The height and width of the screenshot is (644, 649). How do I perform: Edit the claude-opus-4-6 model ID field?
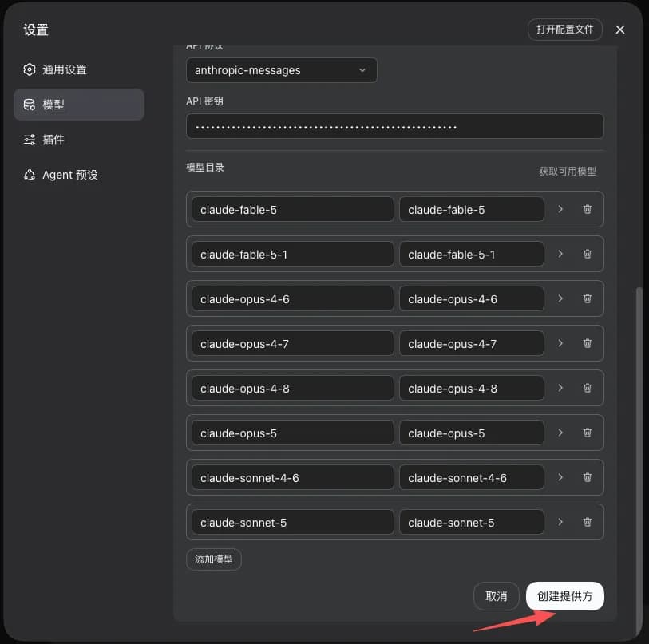pos(293,298)
